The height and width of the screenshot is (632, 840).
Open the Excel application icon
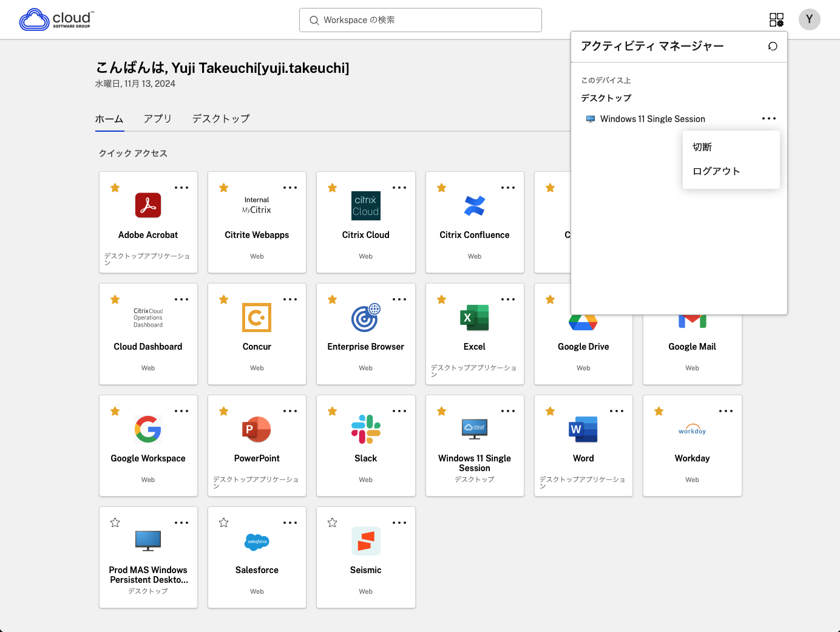(x=474, y=318)
